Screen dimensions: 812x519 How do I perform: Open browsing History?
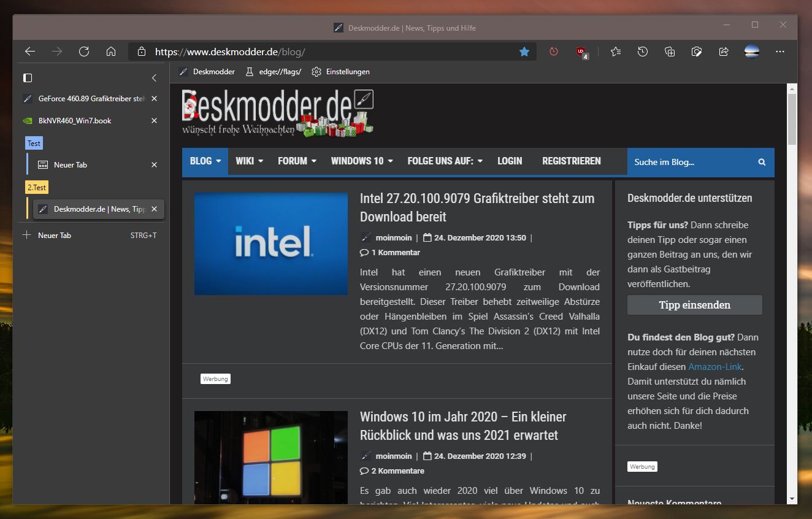tap(643, 52)
